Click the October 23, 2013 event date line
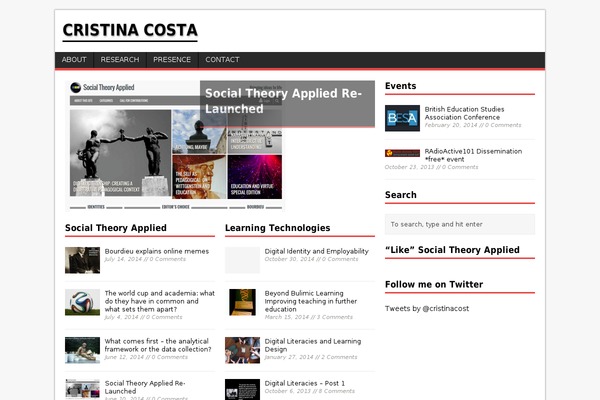The width and height of the screenshot is (600, 400). (x=431, y=167)
